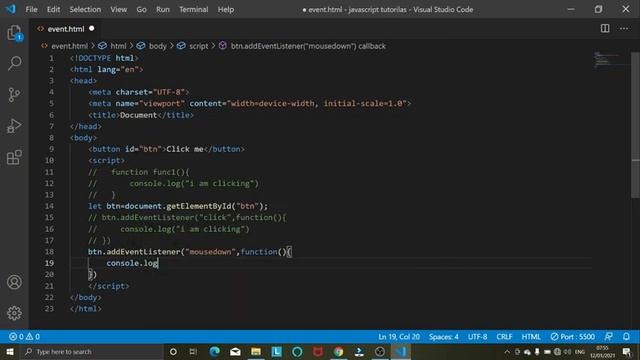Open the Go menu

[141, 9]
